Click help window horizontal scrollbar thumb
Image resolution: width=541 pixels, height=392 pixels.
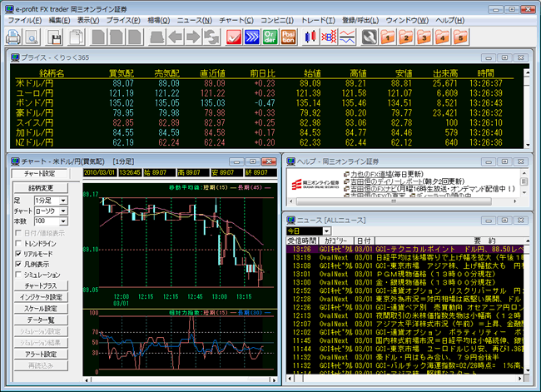point(394,201)
